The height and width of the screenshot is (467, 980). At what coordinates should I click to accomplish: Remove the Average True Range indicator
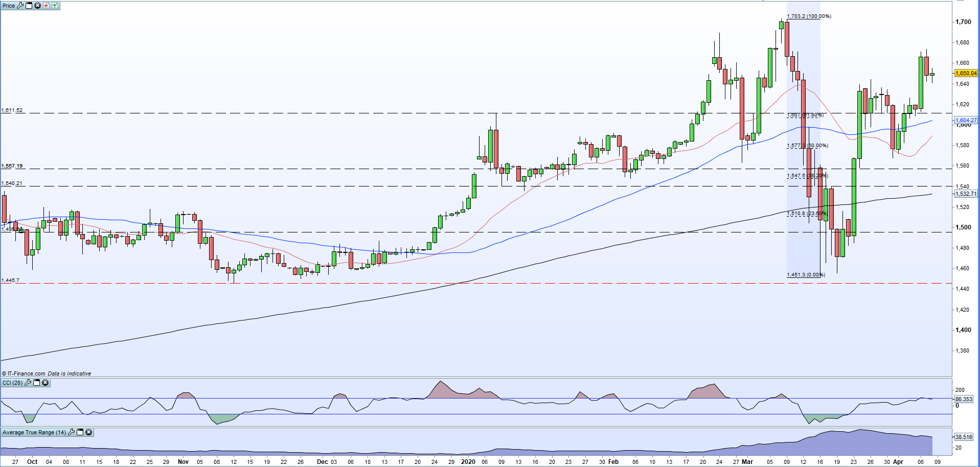coord(88,432)
